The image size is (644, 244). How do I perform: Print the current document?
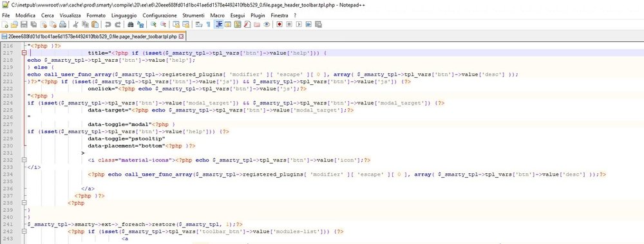[x=62, y=24]
